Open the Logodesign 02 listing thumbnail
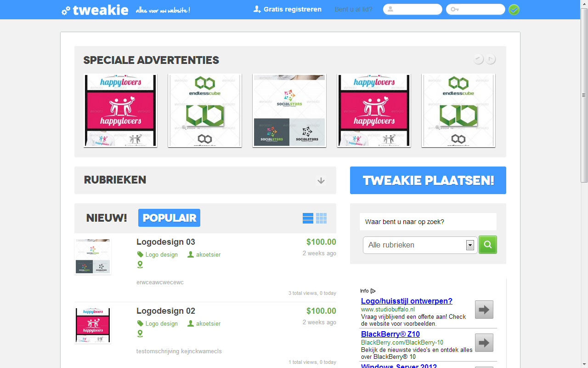Image resolution: width=588 pixels, height=368 pixels. [x=93, y=325]
